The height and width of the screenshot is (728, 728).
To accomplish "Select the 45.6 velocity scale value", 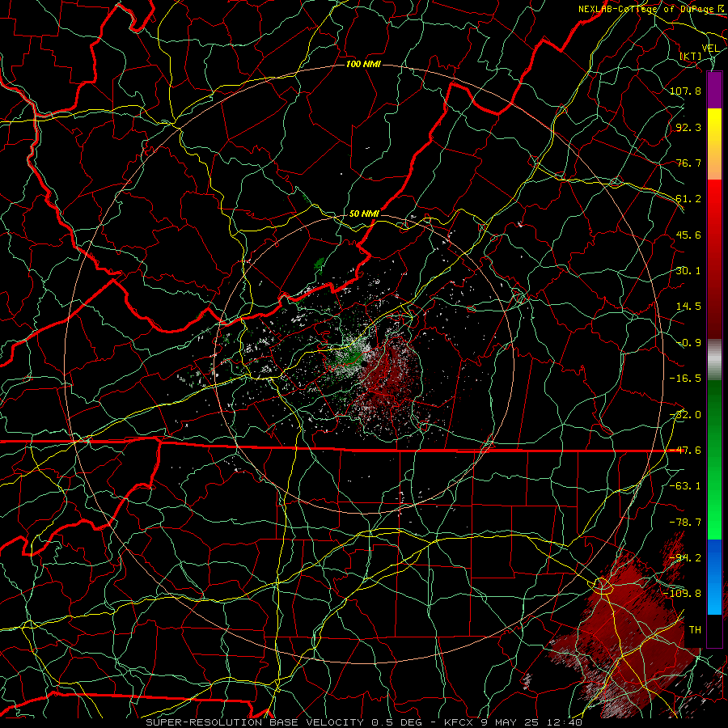I will pyautogui.click(x=688, y=235).
